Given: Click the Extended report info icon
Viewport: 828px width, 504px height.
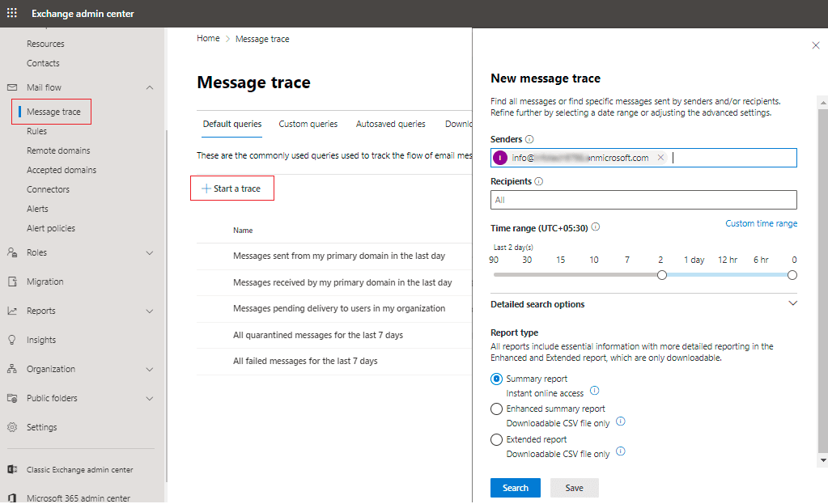Looking at the screenshot, I should coord(621,452).
